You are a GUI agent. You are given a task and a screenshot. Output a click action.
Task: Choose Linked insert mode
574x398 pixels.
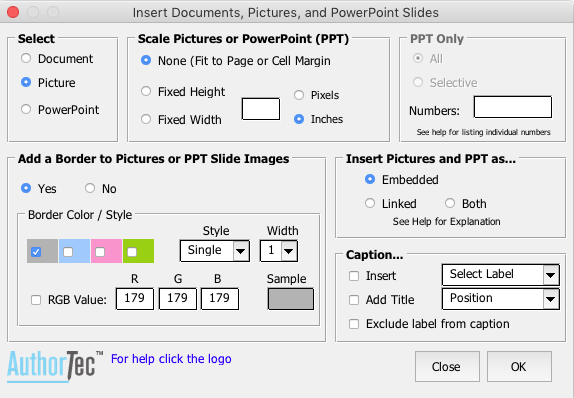370,203
